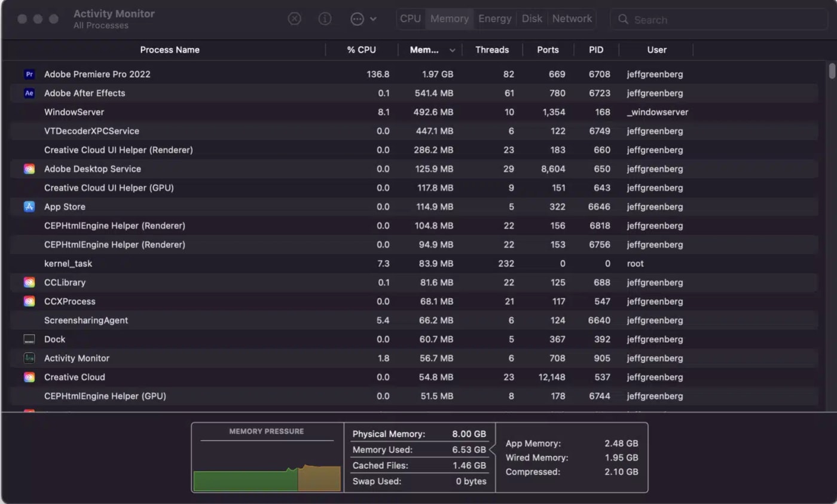
Task: Select Creative Cloud UI Helper (Renderer)
Action: click(x=414, y=150)
